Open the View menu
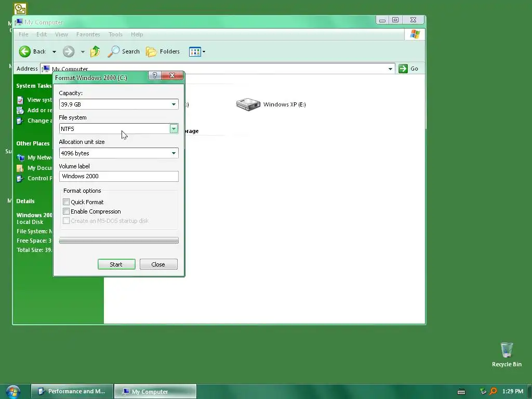This screenshot has width=532, height=399. [x=61, y=34]
